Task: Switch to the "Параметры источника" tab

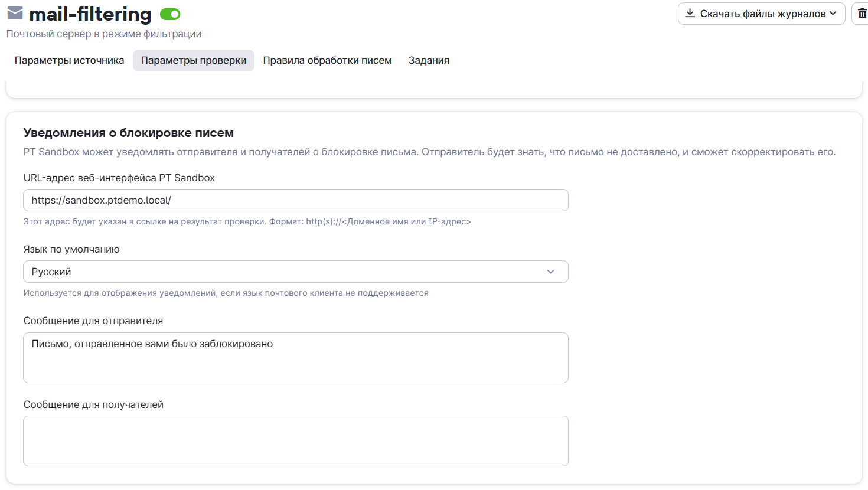Action: tap(69, 60)
